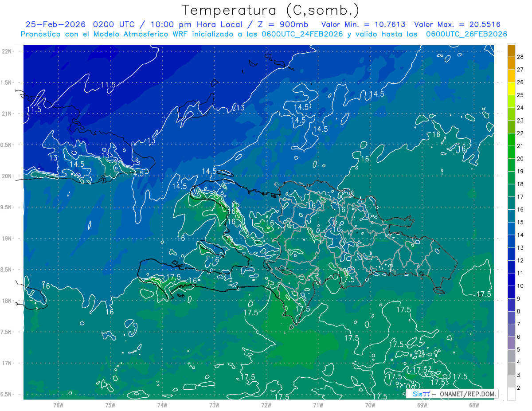Click the "20" value on color scale
532x411 pixels.
click(x=520, y=159)
